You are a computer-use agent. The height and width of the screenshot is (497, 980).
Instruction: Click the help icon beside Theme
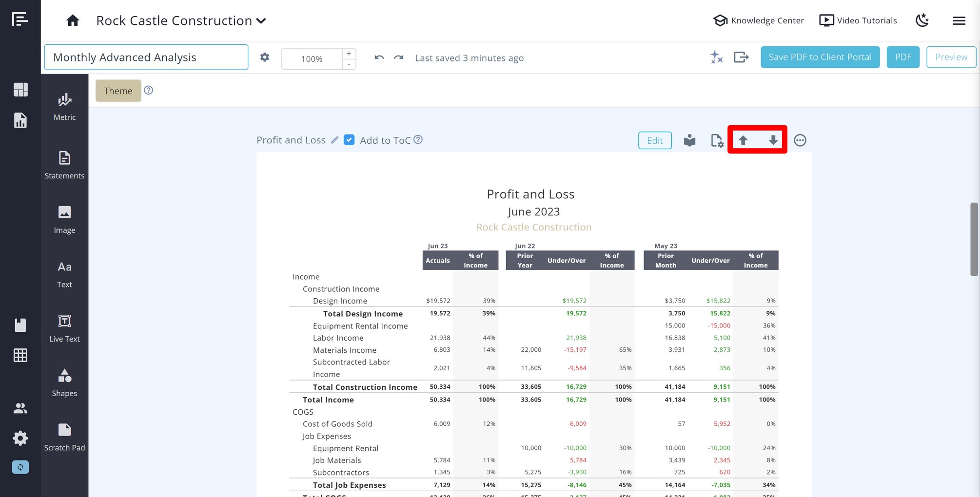149,90
